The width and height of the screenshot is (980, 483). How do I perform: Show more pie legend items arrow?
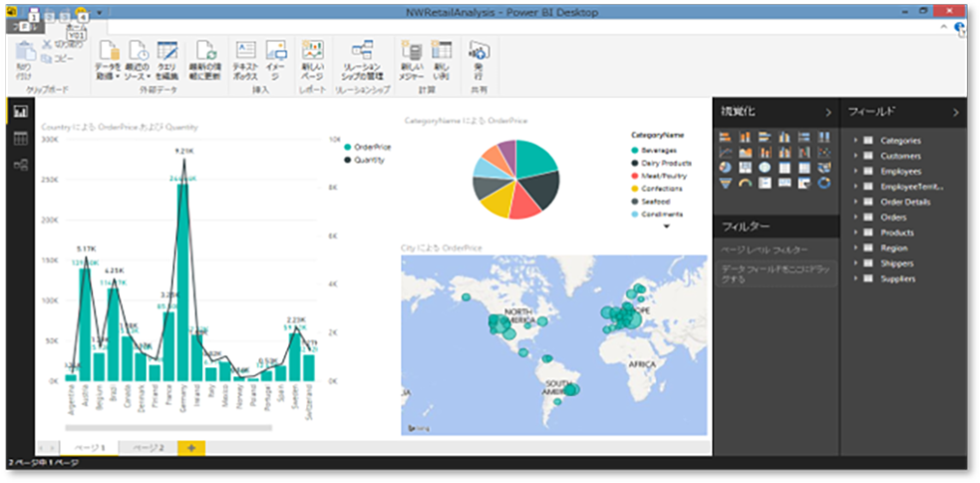click(666, 227)
